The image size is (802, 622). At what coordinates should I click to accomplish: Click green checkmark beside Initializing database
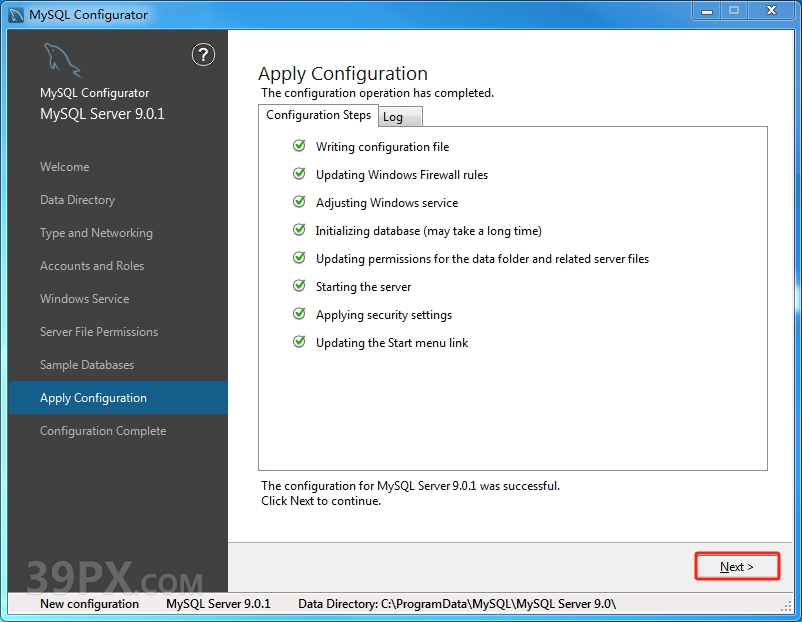point(299,230)
